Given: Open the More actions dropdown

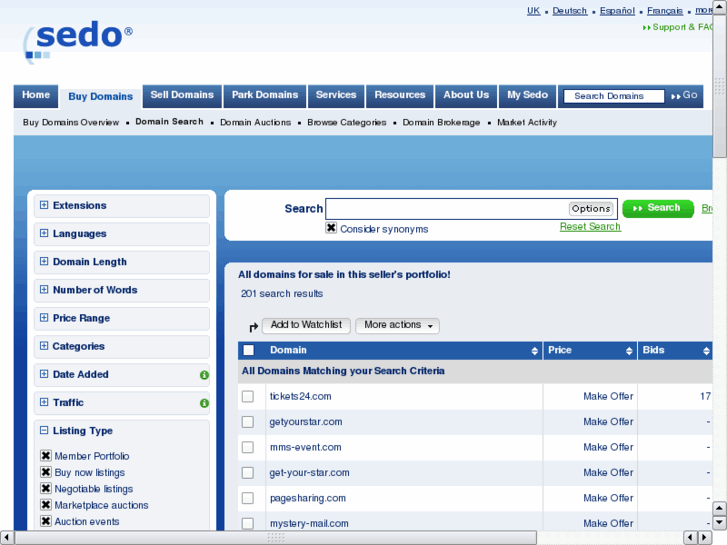Looking at the screenshot, I should point(397,325).
